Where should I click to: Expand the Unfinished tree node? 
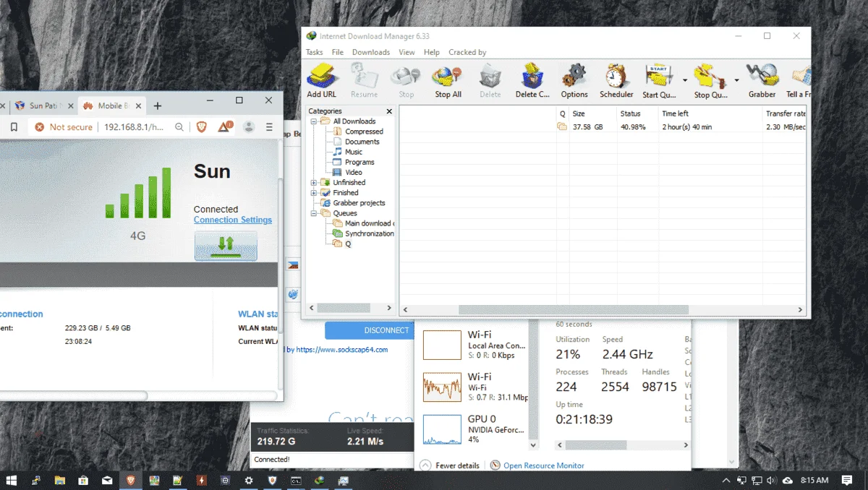tap(314, 183)
